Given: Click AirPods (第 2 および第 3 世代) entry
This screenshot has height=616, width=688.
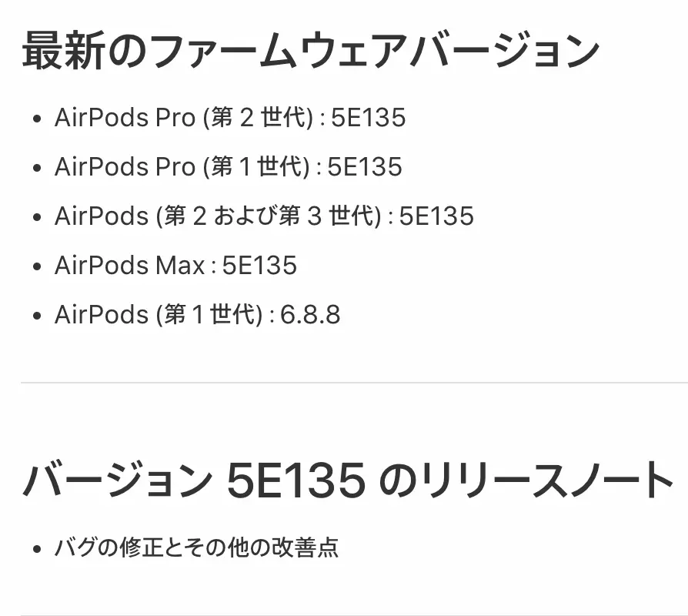Looking at the screenshot, I should pyautogui.click(x=264, y=216).
